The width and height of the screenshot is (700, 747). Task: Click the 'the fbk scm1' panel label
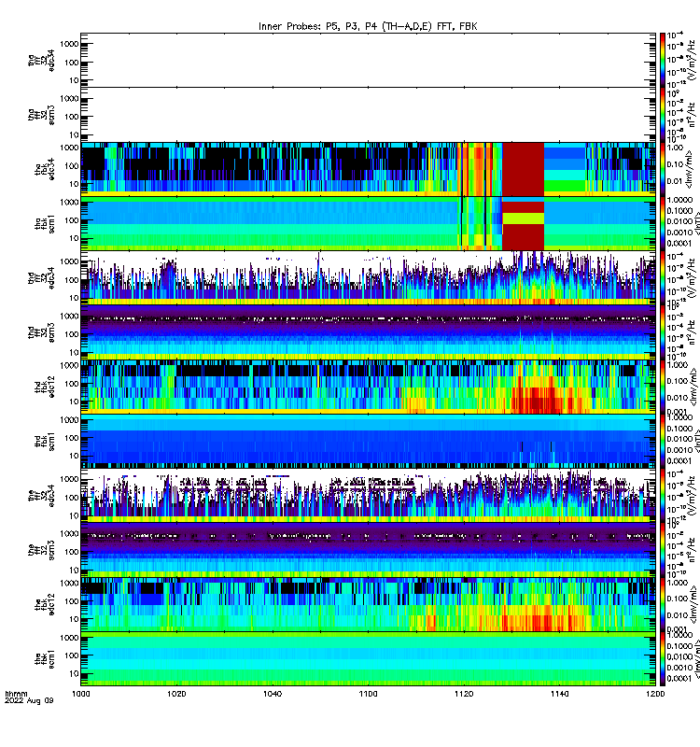[45, 658]
